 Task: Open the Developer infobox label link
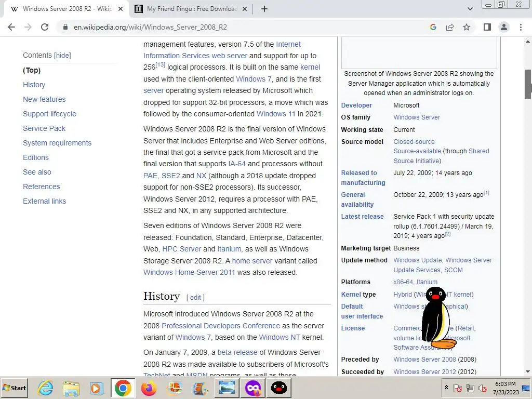(x=356, y=105)
